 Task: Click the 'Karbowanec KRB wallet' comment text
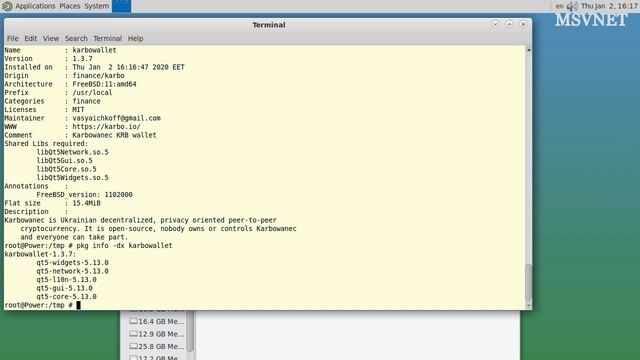[114, 135]
